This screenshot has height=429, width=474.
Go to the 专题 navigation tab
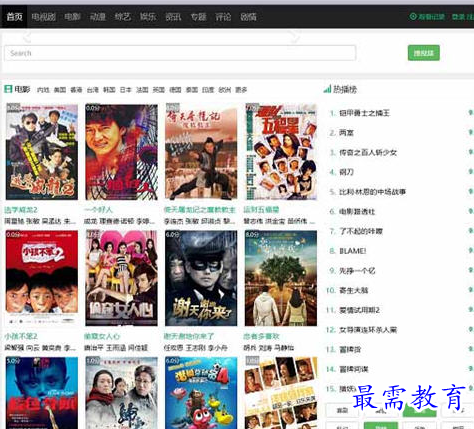[x=199, y=17]
